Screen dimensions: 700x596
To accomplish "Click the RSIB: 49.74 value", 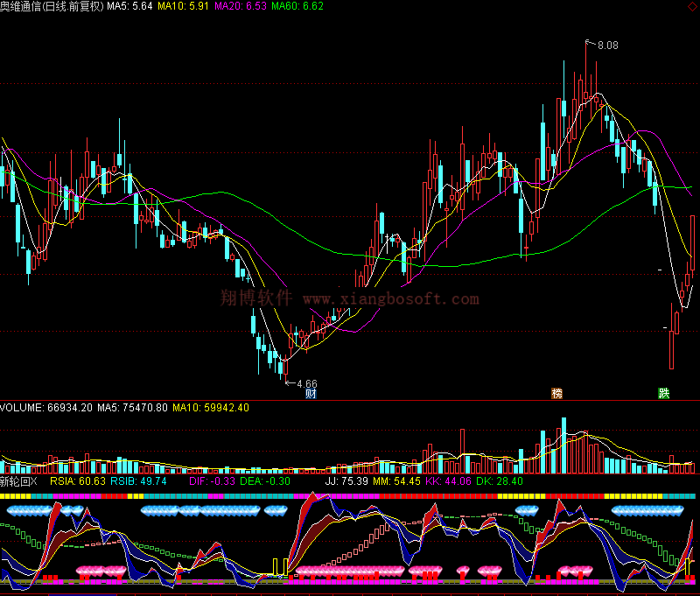I will coord(138,481).
